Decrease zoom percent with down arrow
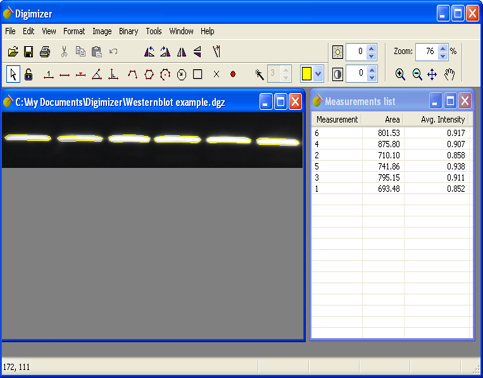483x378 pixels. point(443,56)
